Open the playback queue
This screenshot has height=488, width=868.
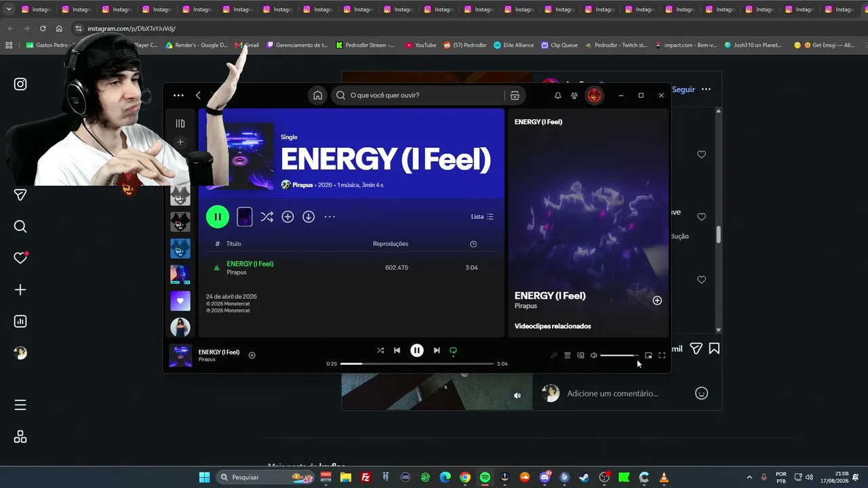[568, 355]
